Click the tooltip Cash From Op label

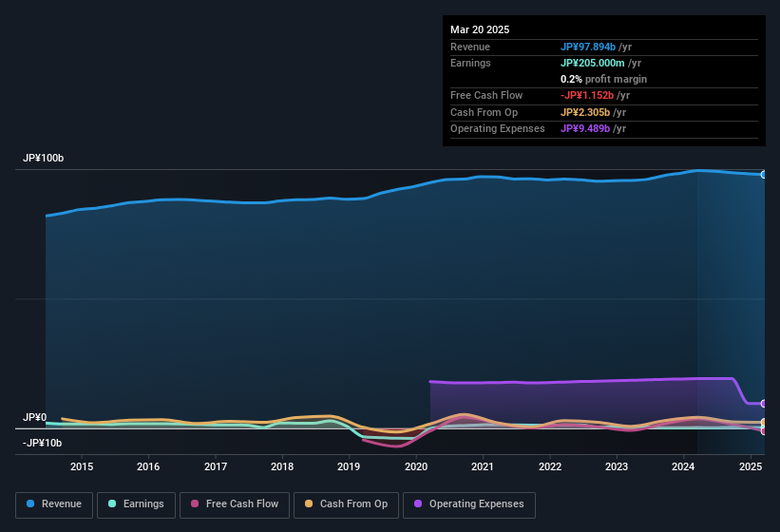484,112
